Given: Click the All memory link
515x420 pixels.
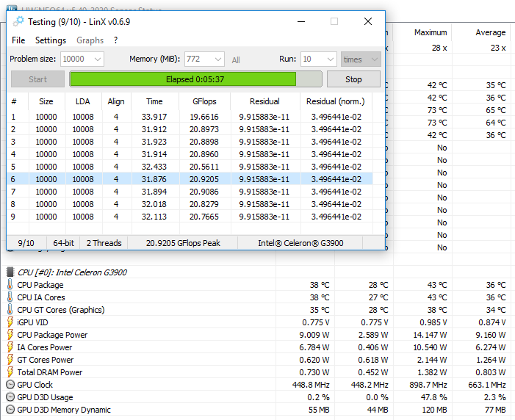Looking at the screenshot, I should (x=236, y=60).
